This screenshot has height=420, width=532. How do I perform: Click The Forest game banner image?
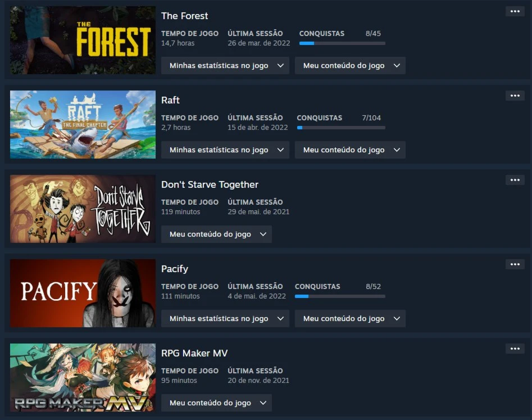(x=83, y=40)
